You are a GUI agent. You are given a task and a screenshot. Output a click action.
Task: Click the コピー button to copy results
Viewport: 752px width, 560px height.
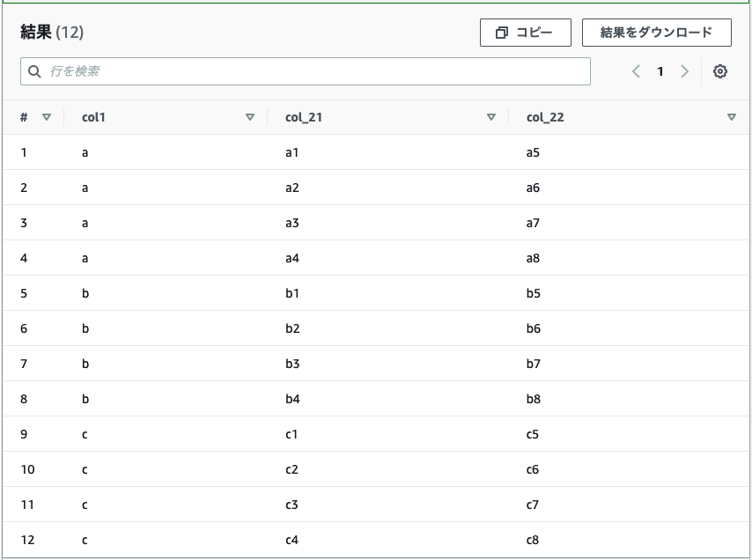click(x=525, y=32)
